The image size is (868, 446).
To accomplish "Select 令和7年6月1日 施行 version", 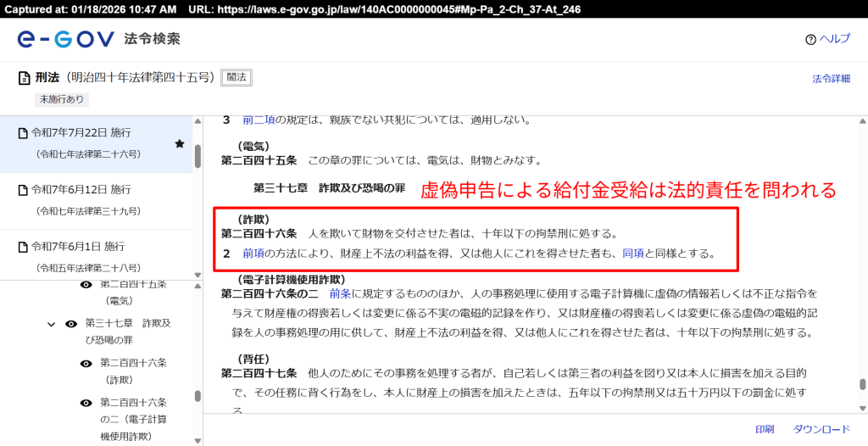I will coord(97,254).
